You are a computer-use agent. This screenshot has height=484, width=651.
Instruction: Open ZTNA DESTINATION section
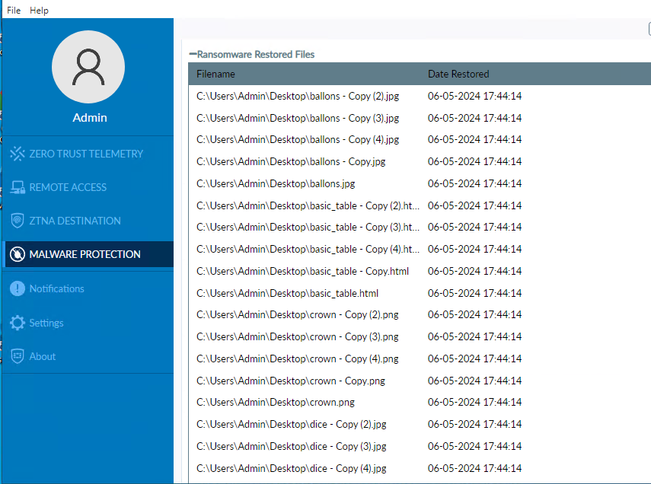(x=88, y=220)
